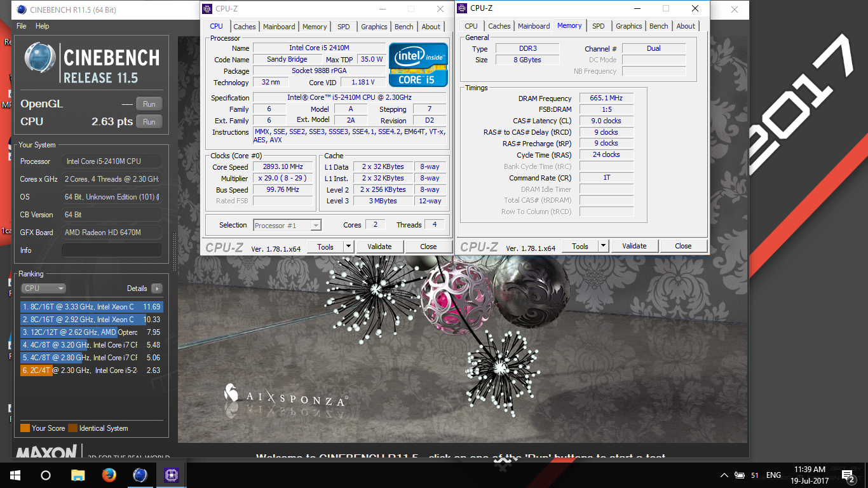Select ranking entry 8C/16T @ 3.33 GHz
The width and height of the screenshot is (868, 488).
point(92,307)
